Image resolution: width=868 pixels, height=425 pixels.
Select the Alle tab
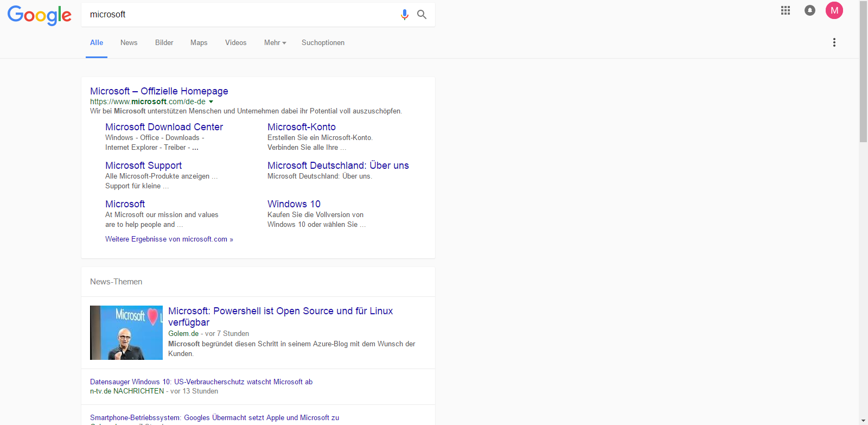click(x=97, y=43)
